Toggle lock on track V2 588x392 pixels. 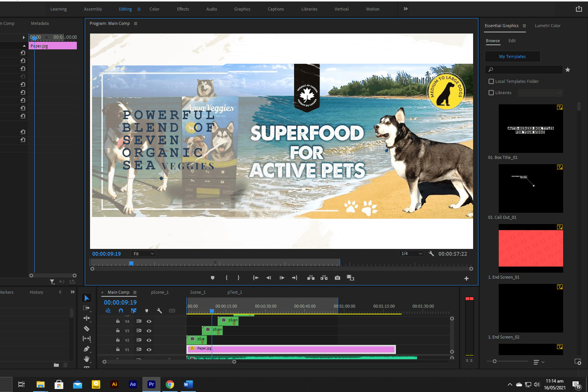coord(118,340)
